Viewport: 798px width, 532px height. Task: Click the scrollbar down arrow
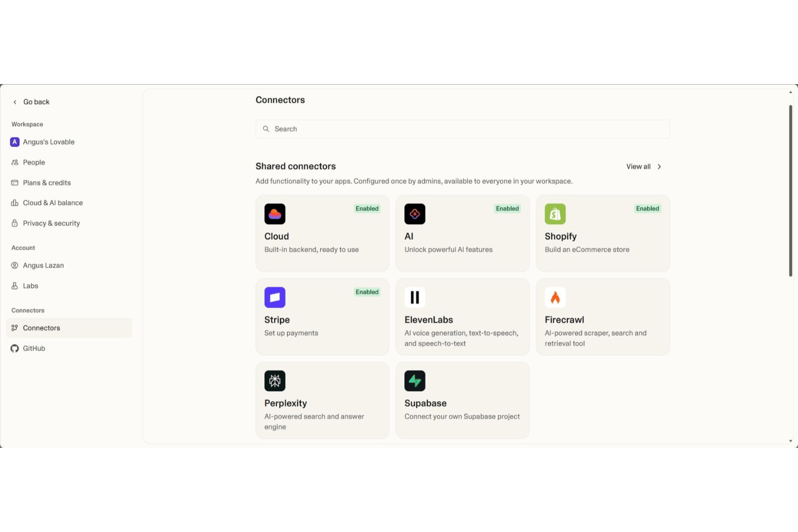pos(790,441)
